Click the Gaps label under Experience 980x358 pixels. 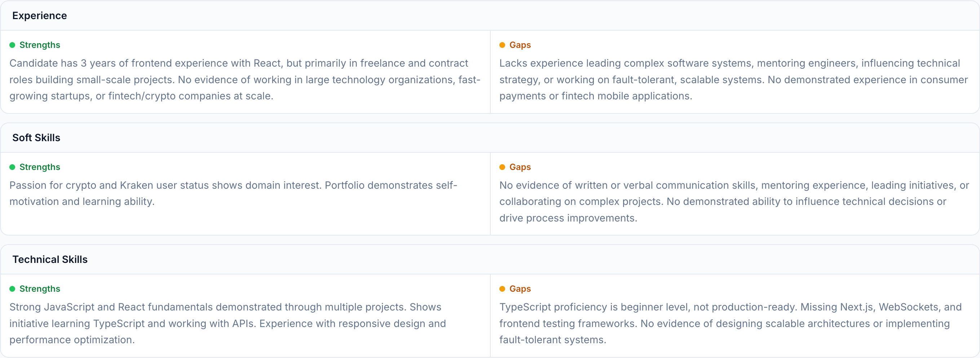pyautogui.click(x=520, y=45)
